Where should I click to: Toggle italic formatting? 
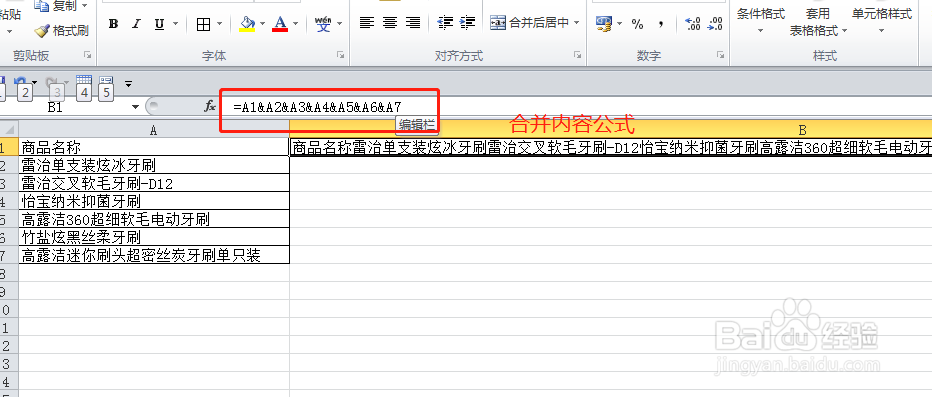point(136,24)
